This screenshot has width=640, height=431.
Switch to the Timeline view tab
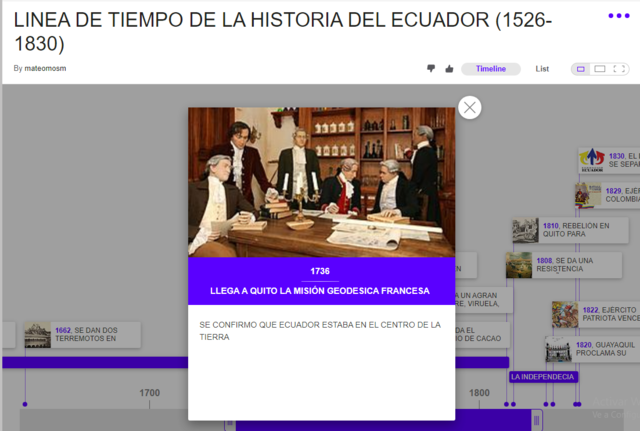pyautogui.click(x=491, y=69)
